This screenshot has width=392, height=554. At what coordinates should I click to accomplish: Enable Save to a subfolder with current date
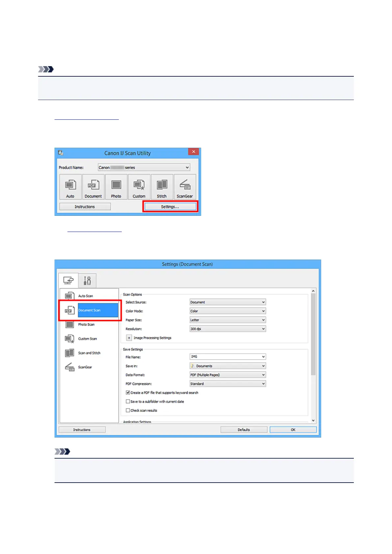tap(128, 401)
